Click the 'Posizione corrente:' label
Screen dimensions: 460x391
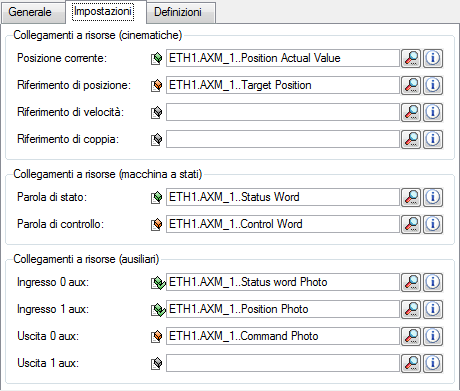[62, 58]
